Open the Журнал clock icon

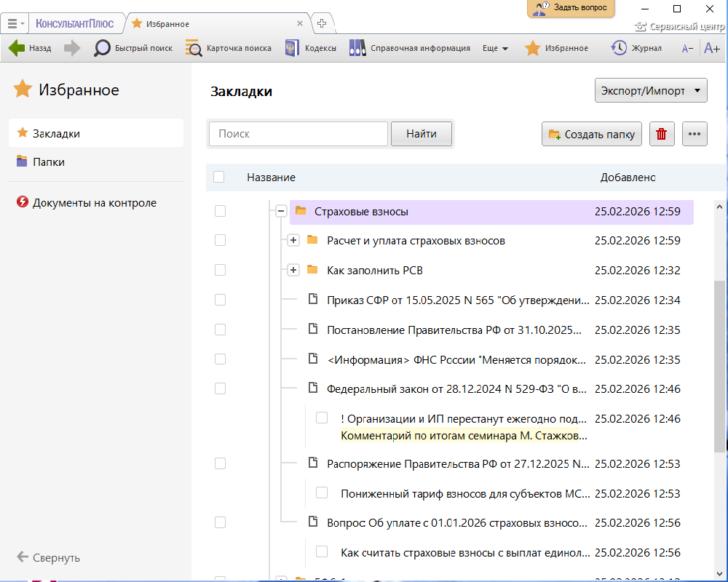click(x=618, y=48)
